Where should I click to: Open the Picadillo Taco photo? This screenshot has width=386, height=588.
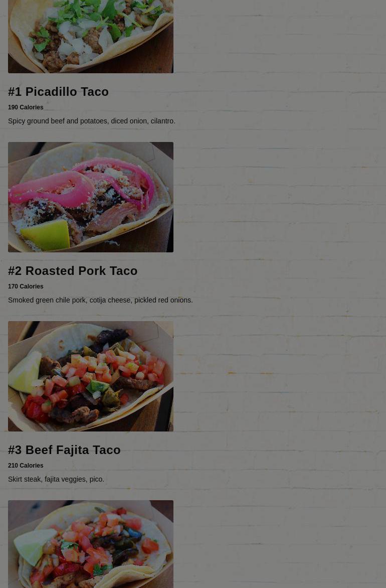point(91,37)
